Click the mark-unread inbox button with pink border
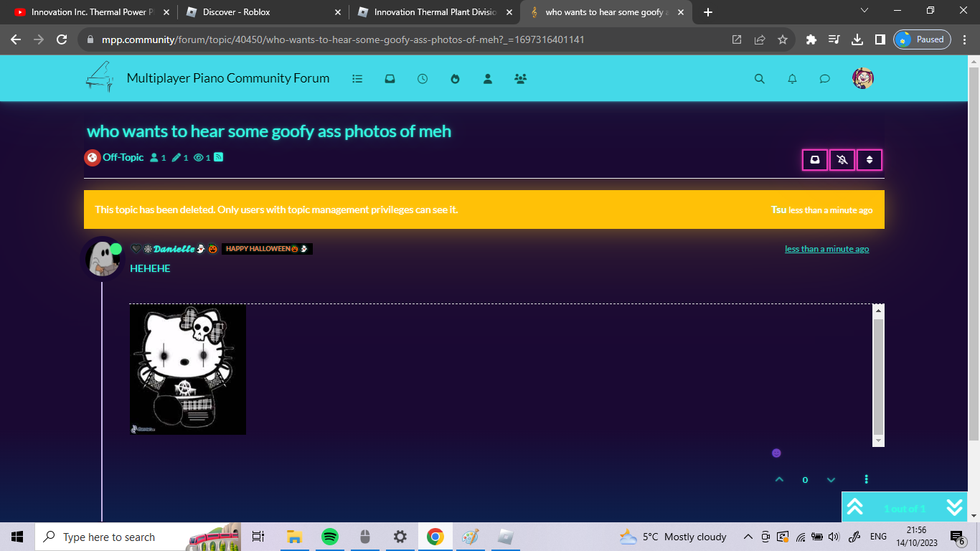Image resolution: width=980 pixels, height=551 pixels. tap(815, 160)
